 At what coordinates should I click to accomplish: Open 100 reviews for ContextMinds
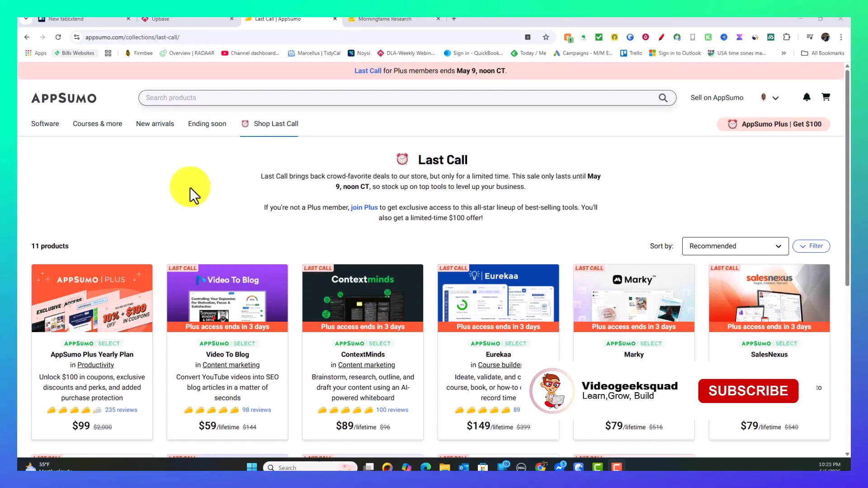coord(392,410)
